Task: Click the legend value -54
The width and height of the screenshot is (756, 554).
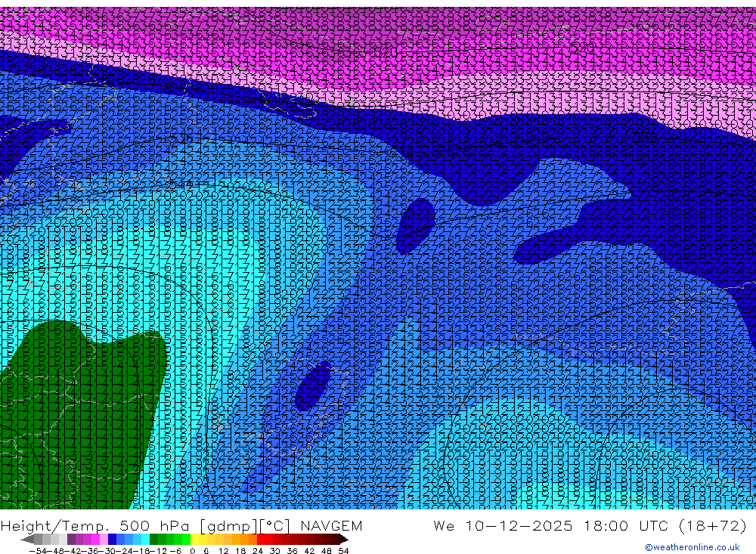Action: (x=39, y=551)
